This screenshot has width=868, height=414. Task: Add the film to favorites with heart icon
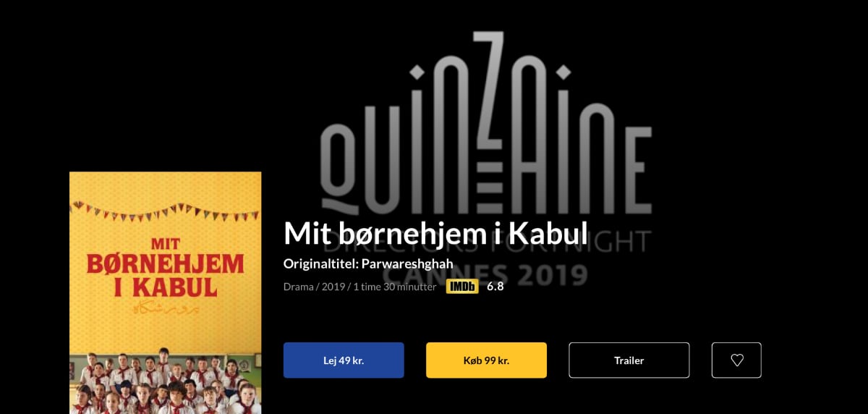(x=736, y=360)
